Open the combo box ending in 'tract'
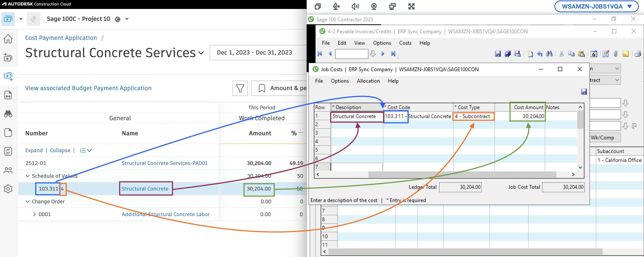Screen dimensions: 644x257 click(605, 80)
